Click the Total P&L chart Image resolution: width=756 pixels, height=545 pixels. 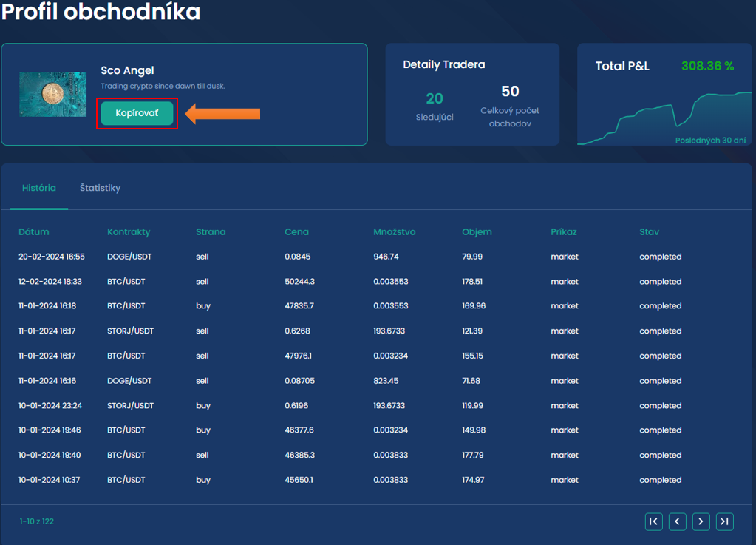[665, 118]
